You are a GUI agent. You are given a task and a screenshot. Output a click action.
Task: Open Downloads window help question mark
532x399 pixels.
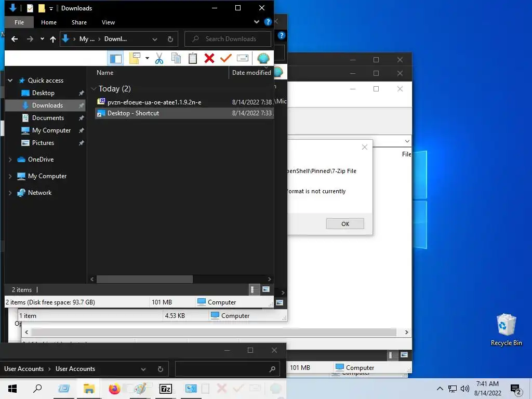(268, 22)
